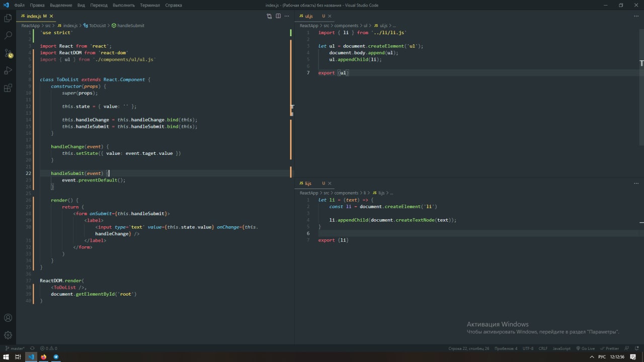Open the Файл menu
644x362 pixels.
[x=19, y=5]
